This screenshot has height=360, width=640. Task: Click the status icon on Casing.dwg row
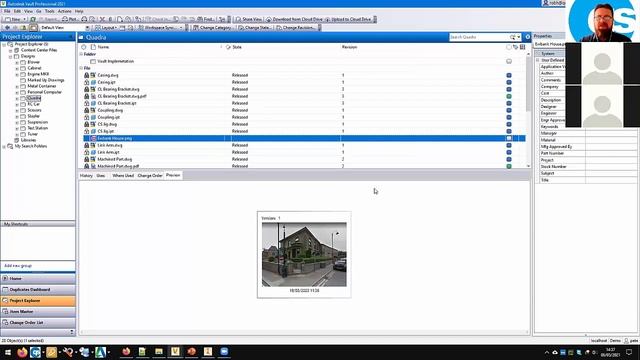click(509, 75)
